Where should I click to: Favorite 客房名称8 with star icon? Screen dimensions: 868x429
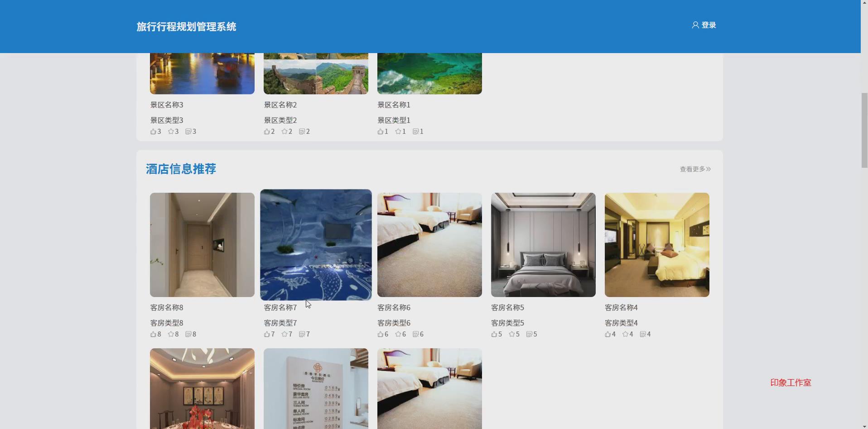(171, 334)
